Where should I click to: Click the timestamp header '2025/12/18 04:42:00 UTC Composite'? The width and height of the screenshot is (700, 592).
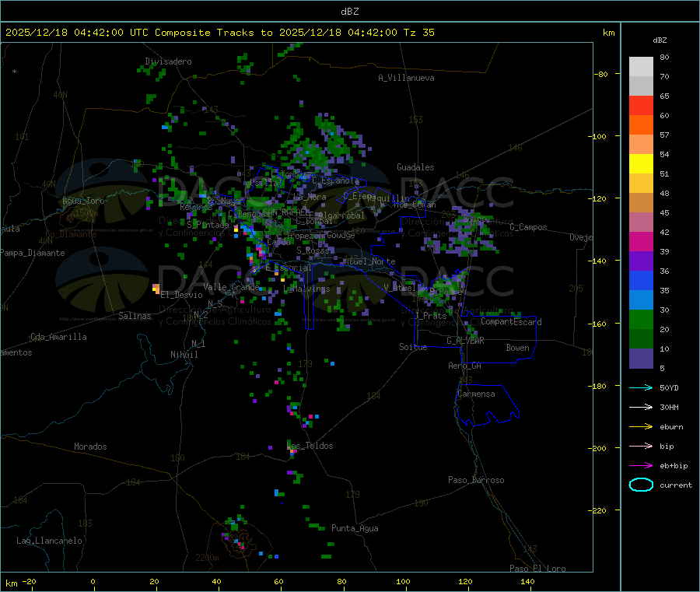pyautogui.click(x=108, y=33)
